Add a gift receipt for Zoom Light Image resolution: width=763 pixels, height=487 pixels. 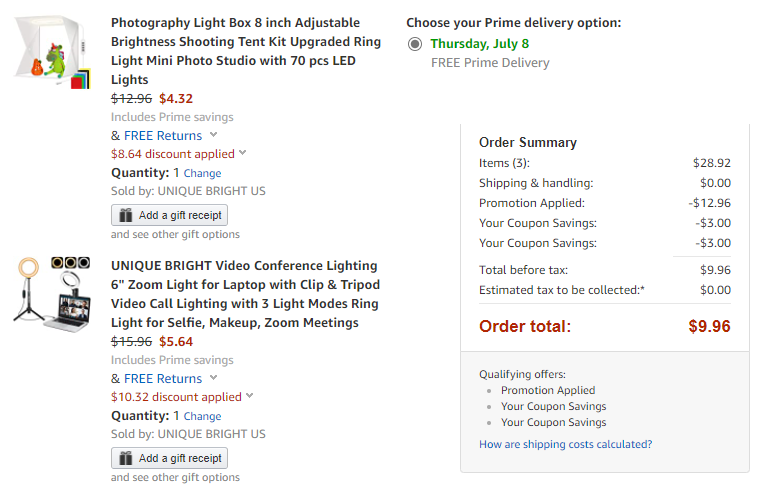pyautogui.click(x=169, y=458)
